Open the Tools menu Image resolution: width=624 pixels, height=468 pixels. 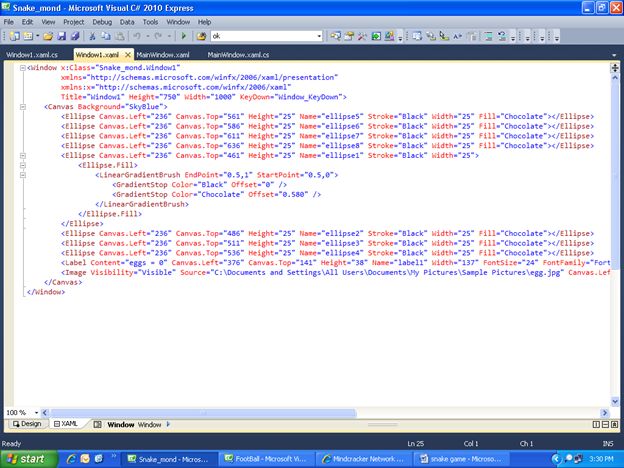click(x=150, y=22)
